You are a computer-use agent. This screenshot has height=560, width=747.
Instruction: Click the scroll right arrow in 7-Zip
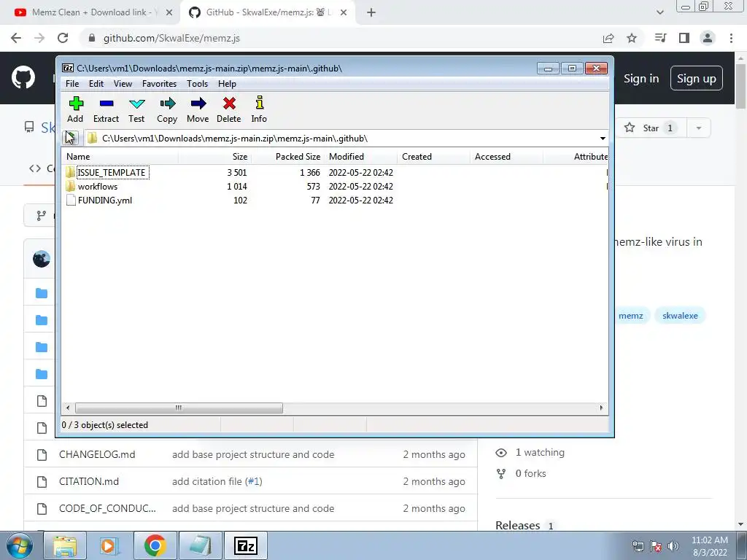(601, 408)
